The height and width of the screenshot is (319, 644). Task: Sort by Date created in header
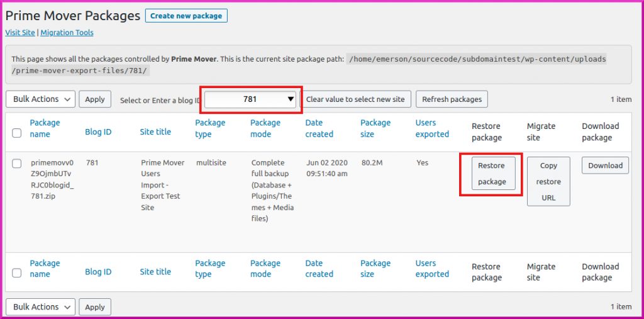[x=319, y=128]
